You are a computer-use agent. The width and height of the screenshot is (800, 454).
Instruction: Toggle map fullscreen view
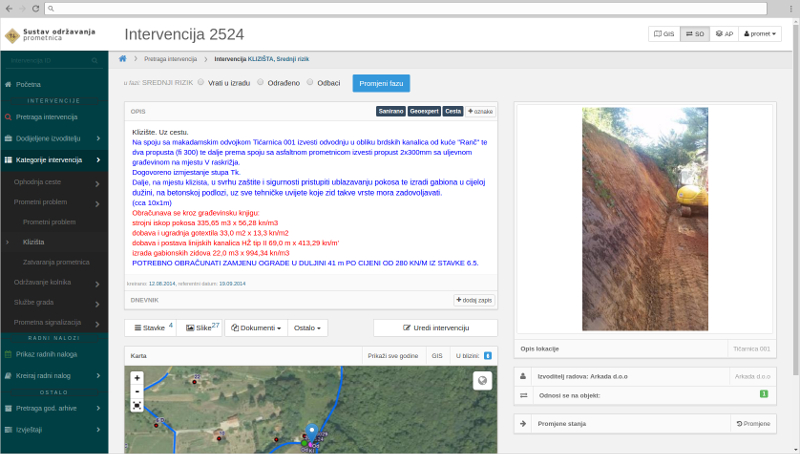tap(137, 405)
